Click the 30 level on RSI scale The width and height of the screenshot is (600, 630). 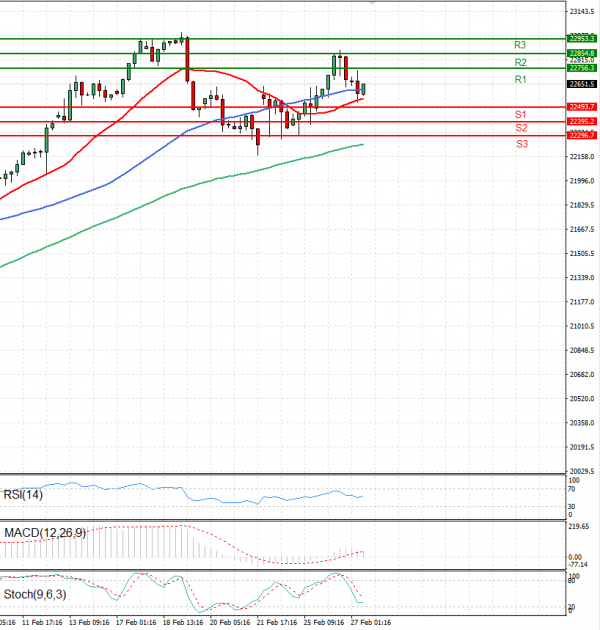point(571,507)
